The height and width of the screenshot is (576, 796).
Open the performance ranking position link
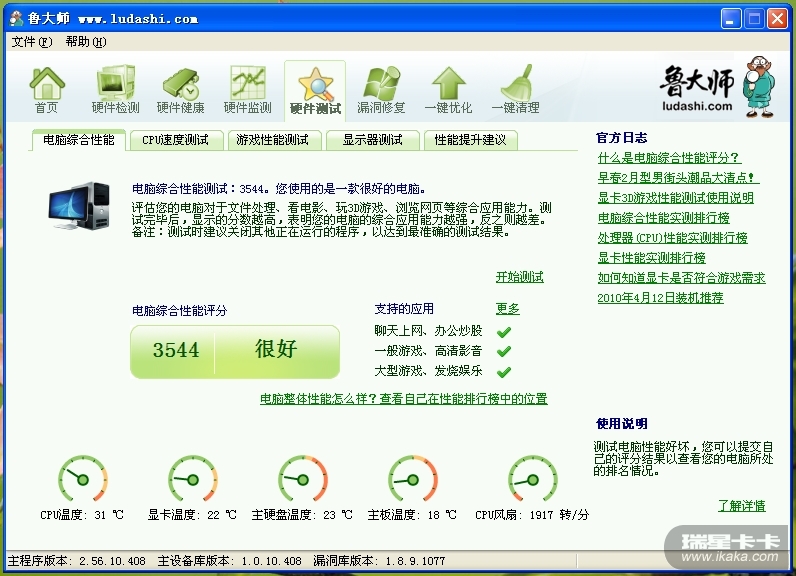[404, 399]
